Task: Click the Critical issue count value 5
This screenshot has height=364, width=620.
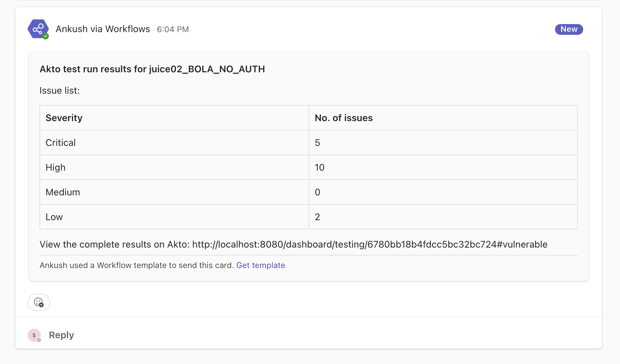Action: (317, 143)
